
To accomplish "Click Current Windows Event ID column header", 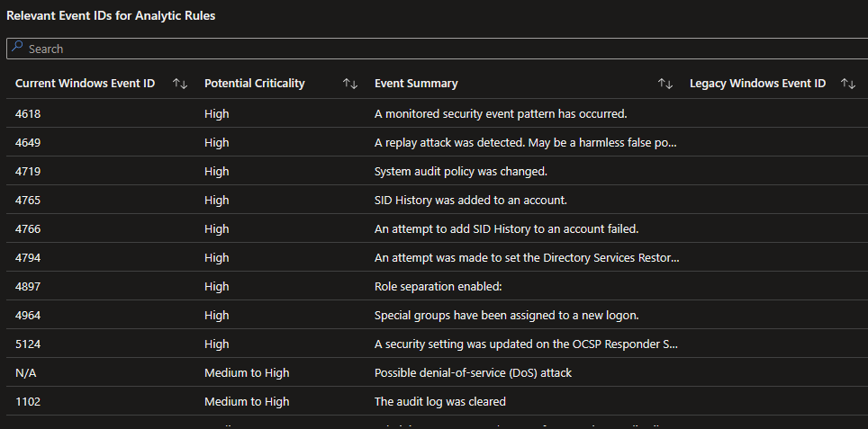I will 85,84.
